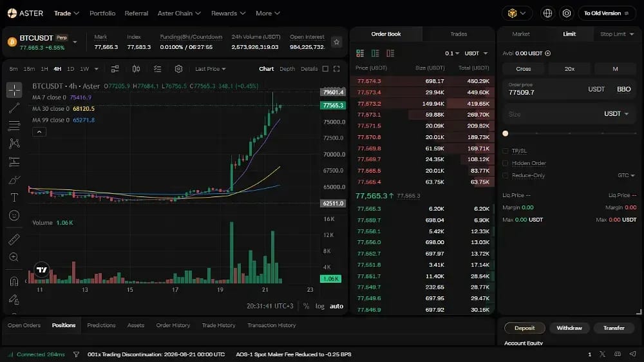Switch to the Trades tab
Image resolution: width=644 pixels, height=362 pixels.
tap(459, 34)
